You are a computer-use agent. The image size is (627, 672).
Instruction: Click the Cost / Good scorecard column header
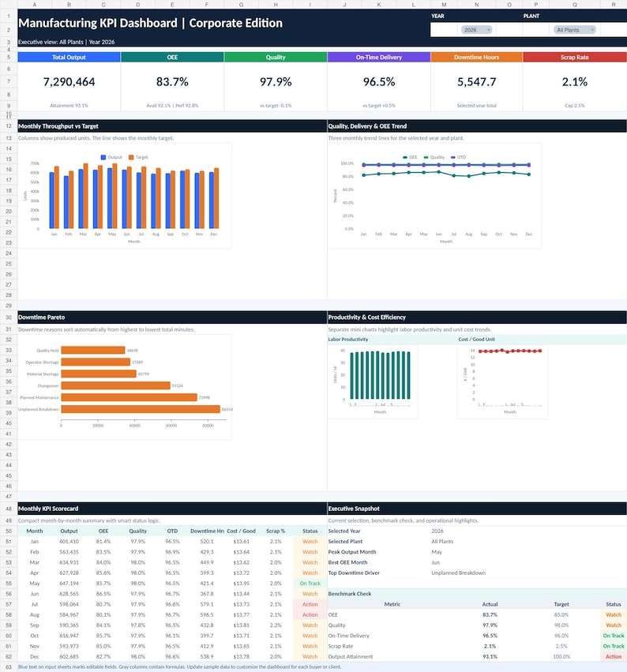click(x=242, y=531)
